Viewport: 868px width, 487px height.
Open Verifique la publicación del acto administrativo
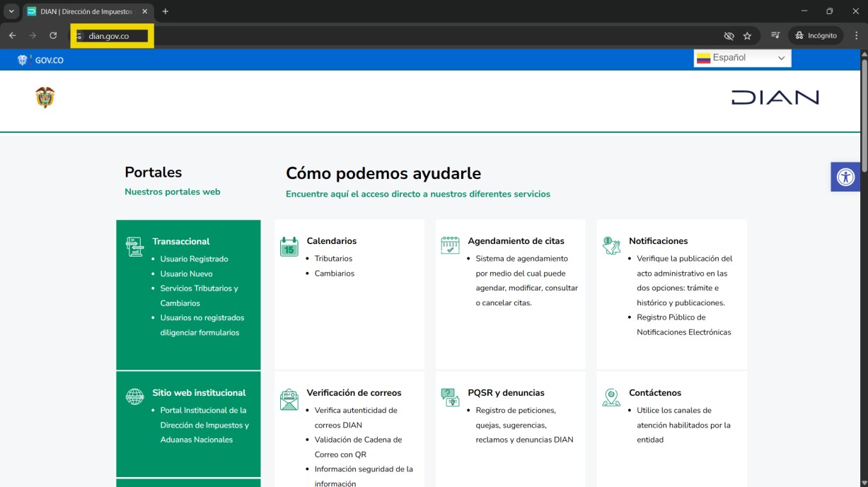click(x=685, y=281)
